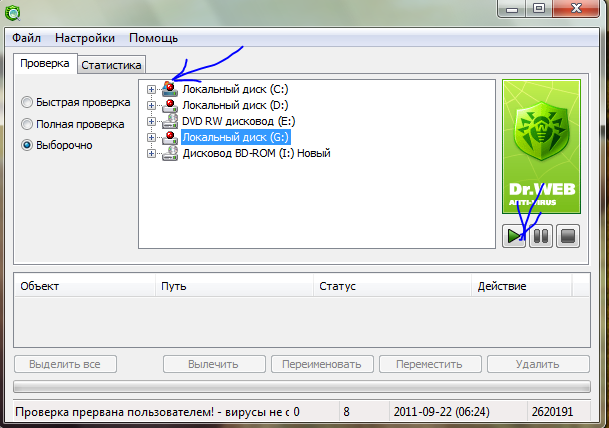Click the Дисковод BD-ROM (I:) disc icon
The height and width of the screenshot is (428, 609).
(170, 153)
